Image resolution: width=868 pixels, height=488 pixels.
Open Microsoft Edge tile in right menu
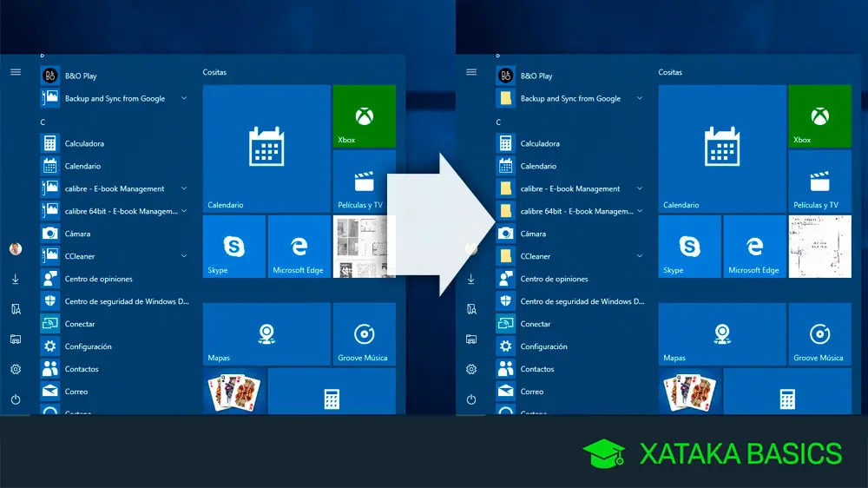(754, 247)
